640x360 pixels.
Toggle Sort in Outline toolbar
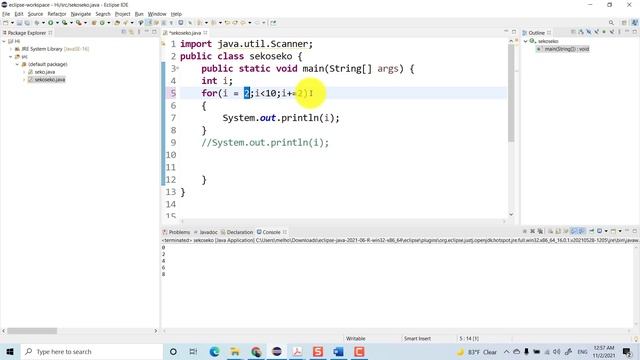pyautogui.click(x=581, y=32)
